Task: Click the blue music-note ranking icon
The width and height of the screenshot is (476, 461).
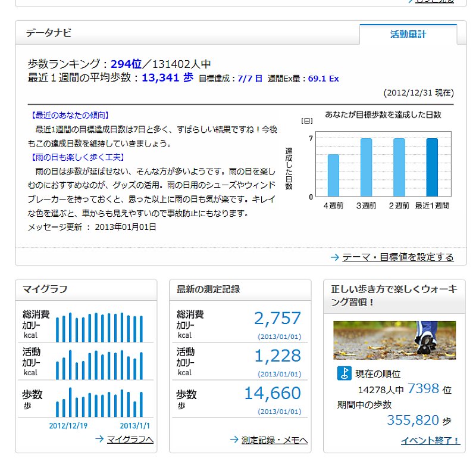Action: pos(343,373)
